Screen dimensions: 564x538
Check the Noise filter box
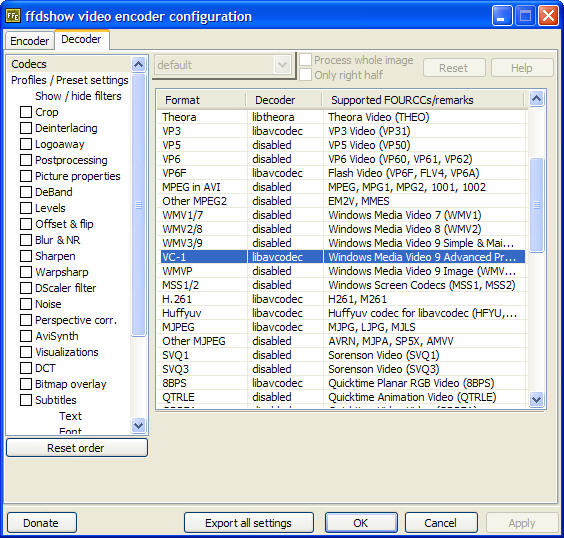[26, 304]
